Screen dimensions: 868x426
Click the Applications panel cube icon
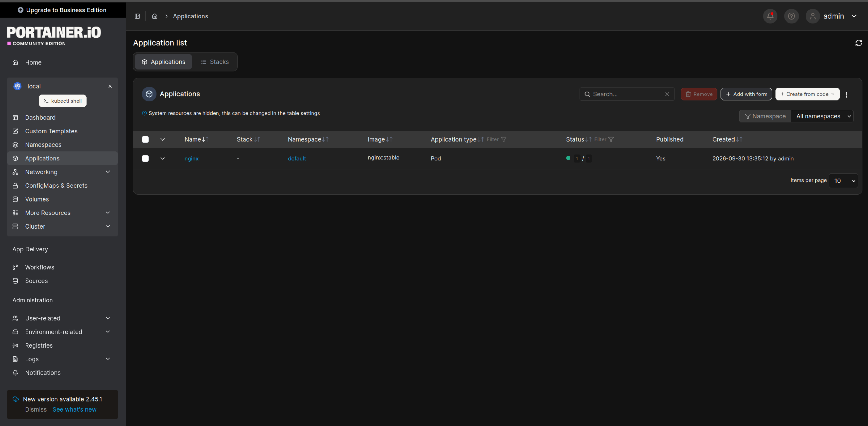click(x=149, y=94)
